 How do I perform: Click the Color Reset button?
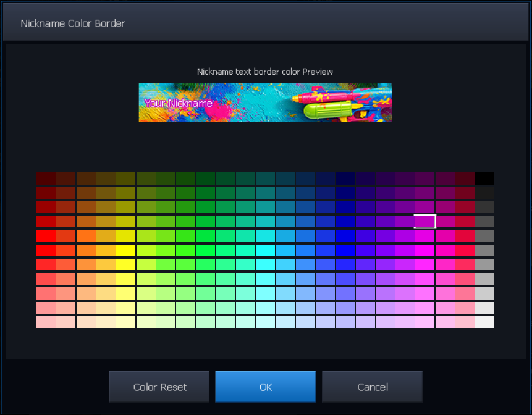(159, 387)
